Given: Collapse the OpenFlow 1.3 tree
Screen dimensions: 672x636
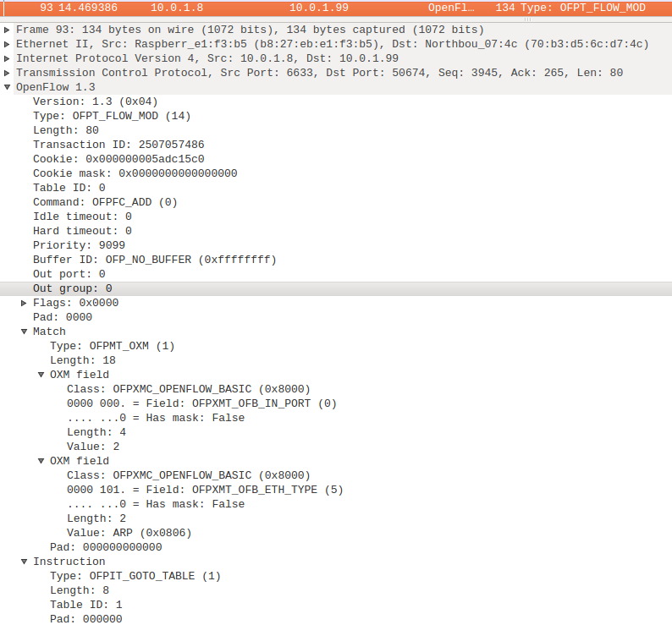Looking at the screenshot, I should (x=8, y=87).
